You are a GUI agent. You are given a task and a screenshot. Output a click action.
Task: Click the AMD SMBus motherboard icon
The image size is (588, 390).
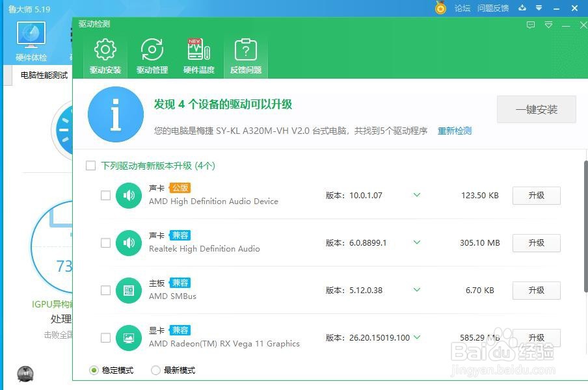pos(129,291)
